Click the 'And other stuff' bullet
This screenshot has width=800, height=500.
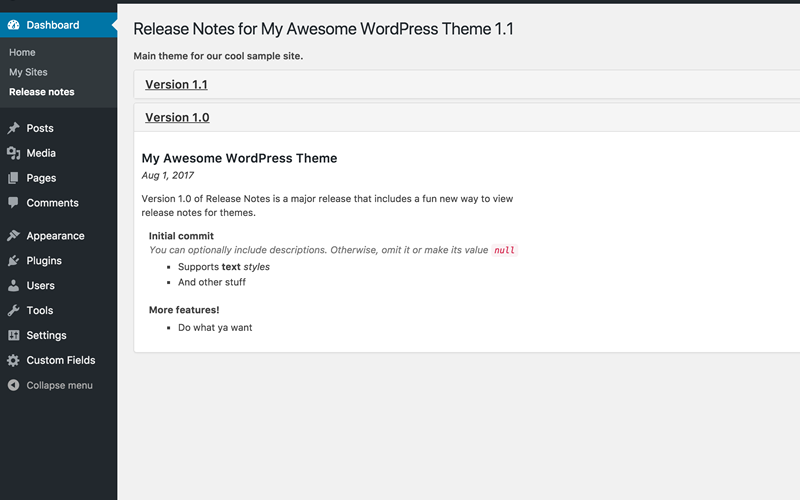pos(212,282)
